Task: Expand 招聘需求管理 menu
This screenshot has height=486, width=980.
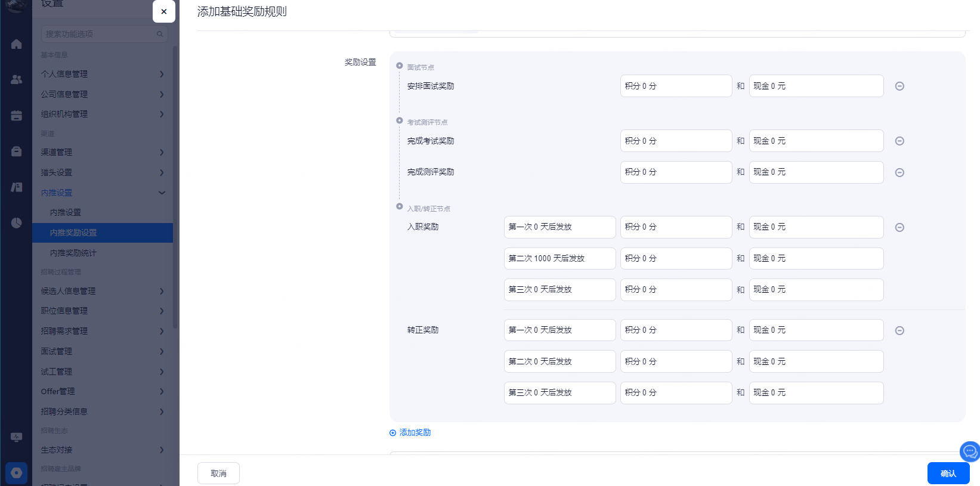Action: click(103, 331)
